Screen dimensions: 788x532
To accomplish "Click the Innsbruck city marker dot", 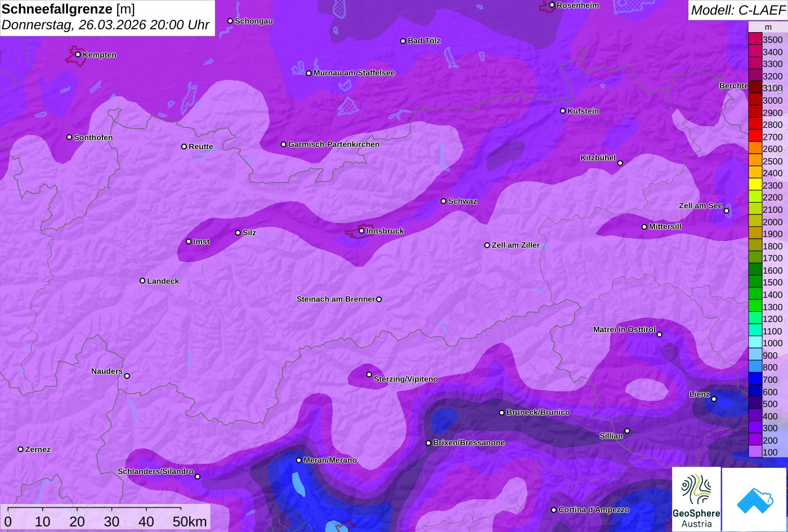I will click(361, 231).
